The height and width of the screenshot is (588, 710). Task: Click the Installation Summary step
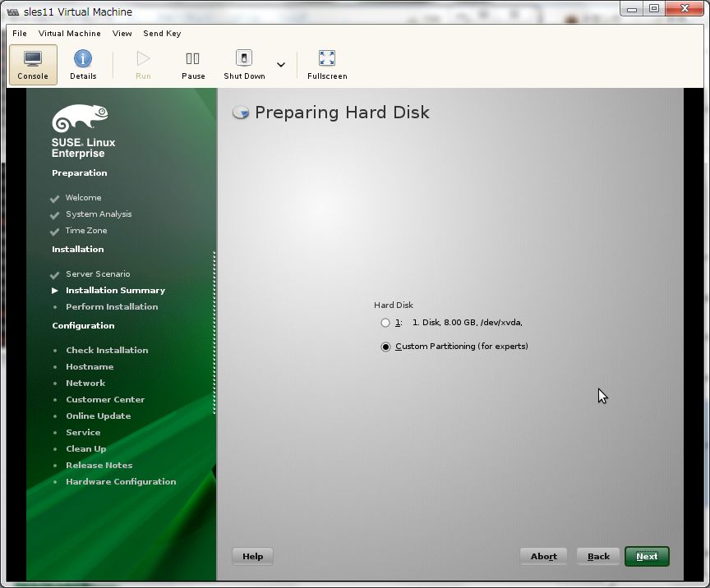coord(116,290)
